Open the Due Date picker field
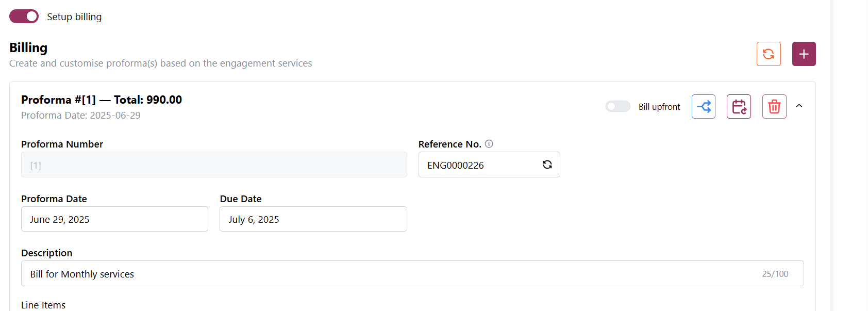Image resolution: width=868 pixels, height=311 pixels. coord(313,219)
